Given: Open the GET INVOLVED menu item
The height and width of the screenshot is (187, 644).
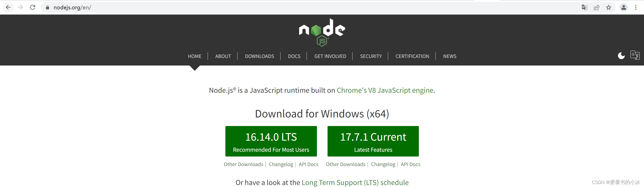Looking at the screenshot, I should (330, 56).
